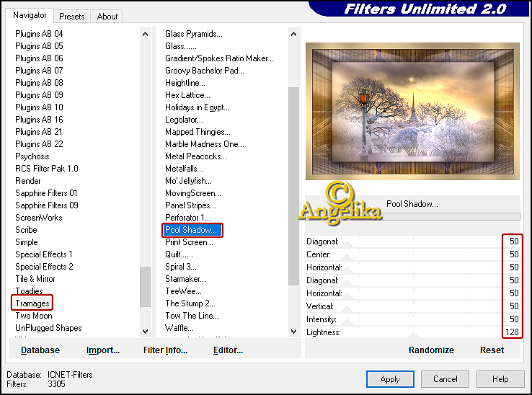
Task: Select Plugins AB 04 category
Action: (39, 34)
